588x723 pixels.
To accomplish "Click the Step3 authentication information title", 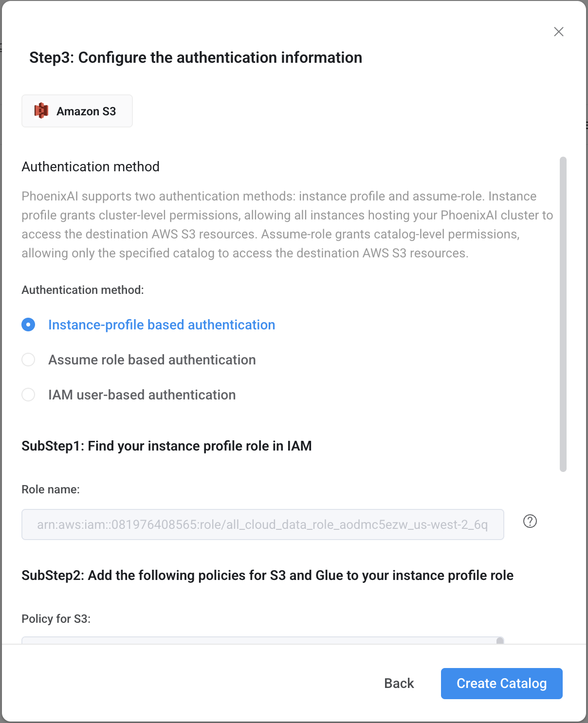I will coord(196,57).
